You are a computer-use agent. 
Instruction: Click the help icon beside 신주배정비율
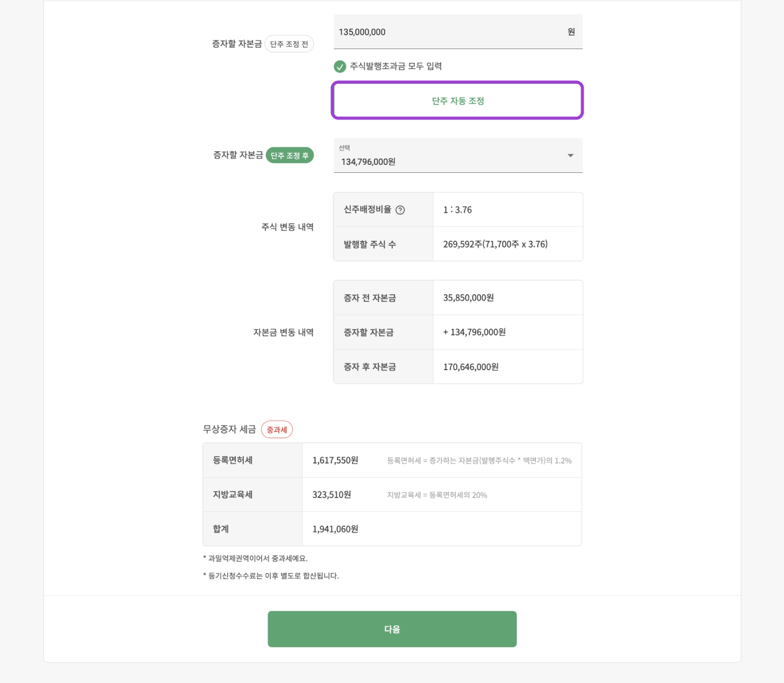click(400, 210)
